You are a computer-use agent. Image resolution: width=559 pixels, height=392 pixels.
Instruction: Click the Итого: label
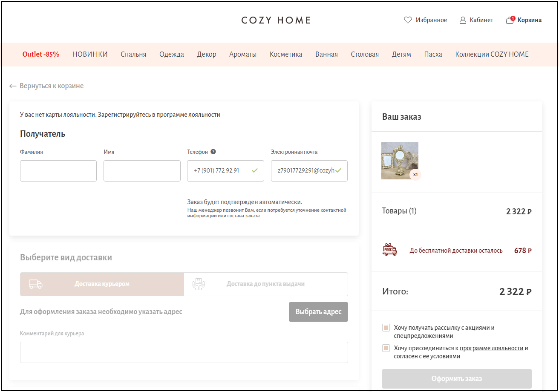(395, 292)
